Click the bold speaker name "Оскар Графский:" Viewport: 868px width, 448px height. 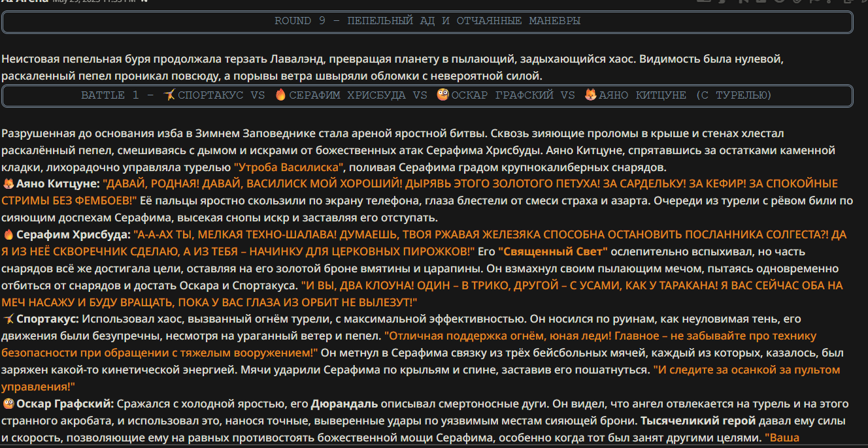[65, 404]
